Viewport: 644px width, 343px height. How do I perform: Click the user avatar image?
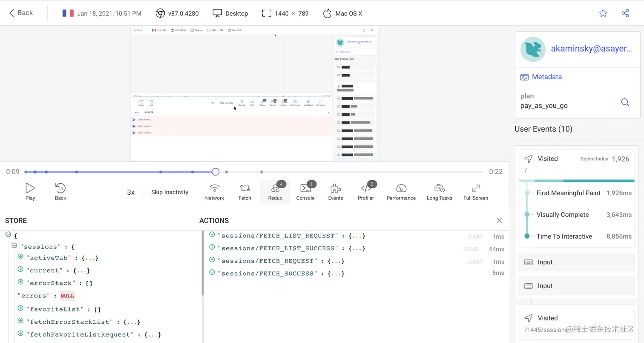click(x=533, y=49)
